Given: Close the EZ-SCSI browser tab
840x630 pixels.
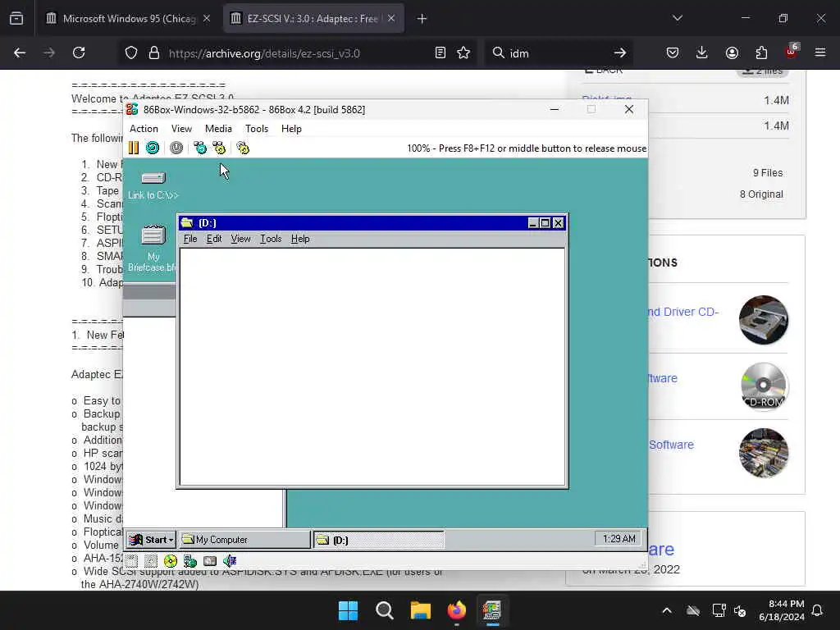Looking at the screenshot, I should tap(391, 19).
